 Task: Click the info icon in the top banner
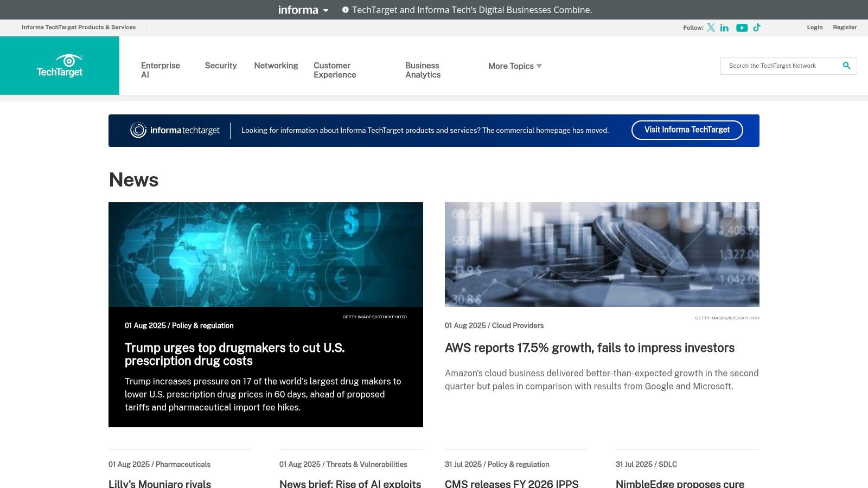[x=345, y=10]
